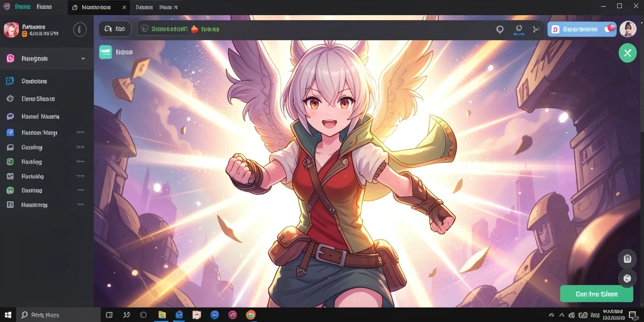Click the taskbar search box
This screenshot has height=322, width=644.
tap(58, 315)
